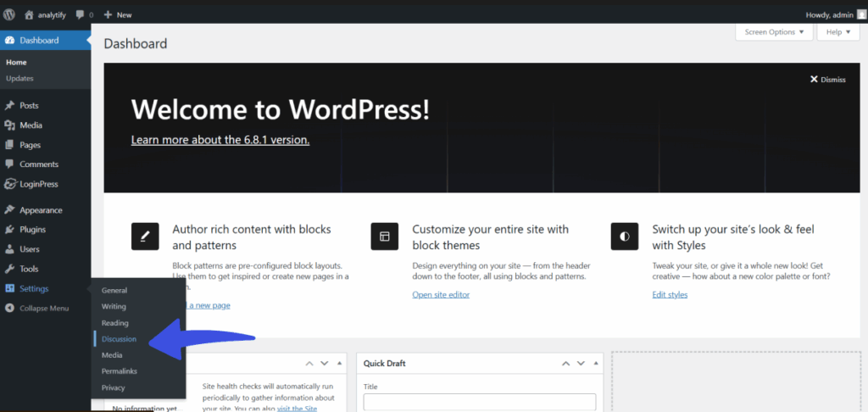
Task: Open Screen Options dropdown
Action: tap(774, 32)
